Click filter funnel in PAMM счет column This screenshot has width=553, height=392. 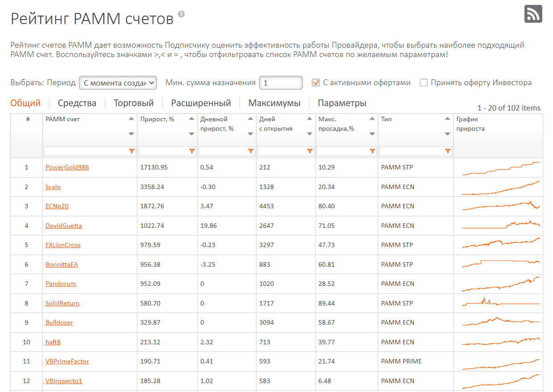pyautogui.click(x=132, y=151)
